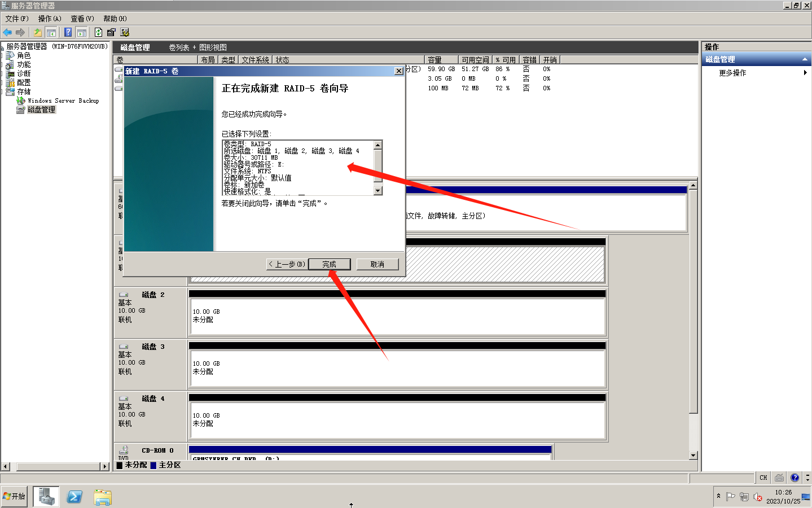Click the wizard settings list scroll-up arrow
Image resolution: width=812 pixels, height=508 pixels.
click(x=378, y=145)
